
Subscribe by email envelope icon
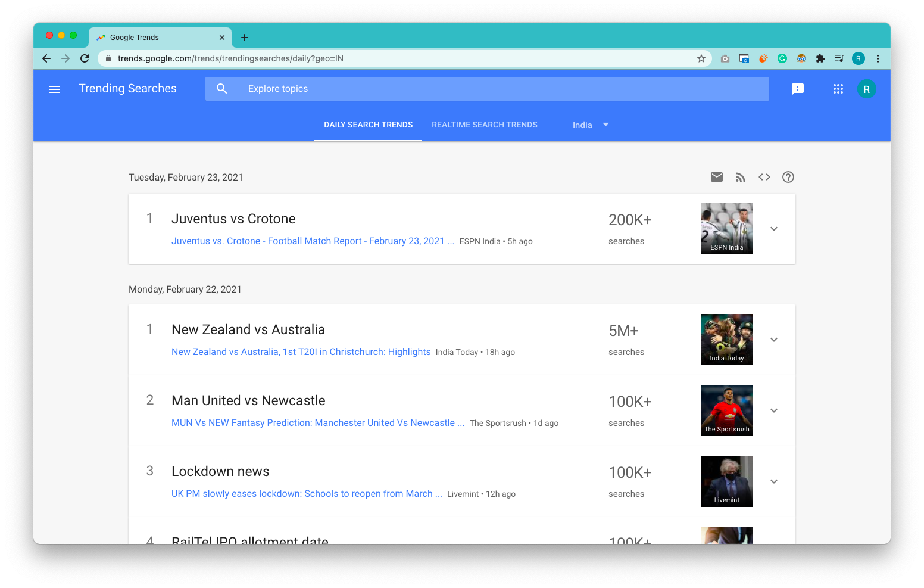[717, 177]
